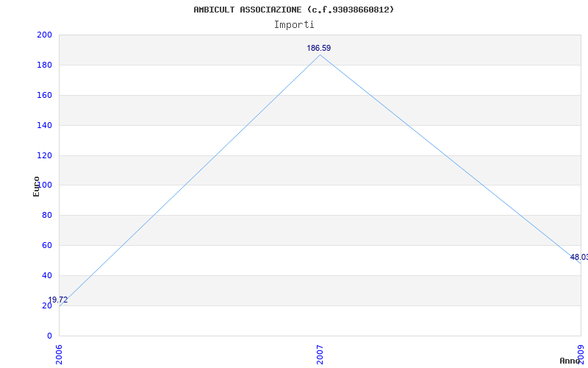Click the 40 y-axis tick label
Screen dimensions: 588x368
47,275
